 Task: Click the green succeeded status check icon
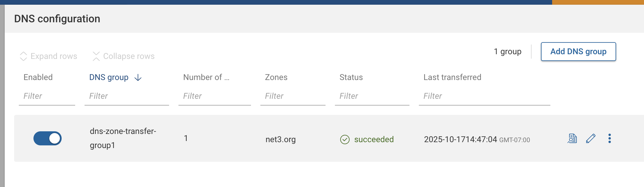point(345,139)
